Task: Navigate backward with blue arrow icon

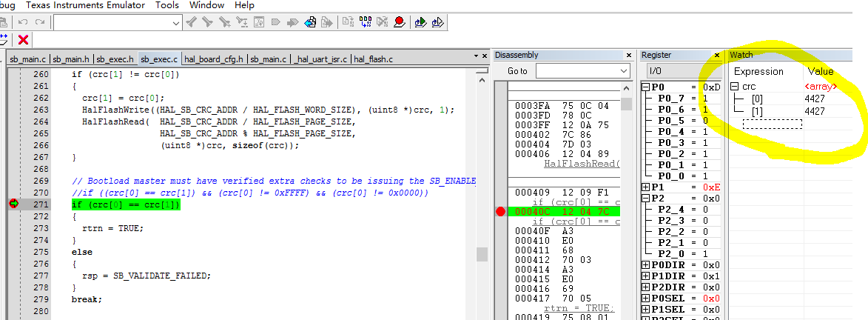Action: click(310, 22)
